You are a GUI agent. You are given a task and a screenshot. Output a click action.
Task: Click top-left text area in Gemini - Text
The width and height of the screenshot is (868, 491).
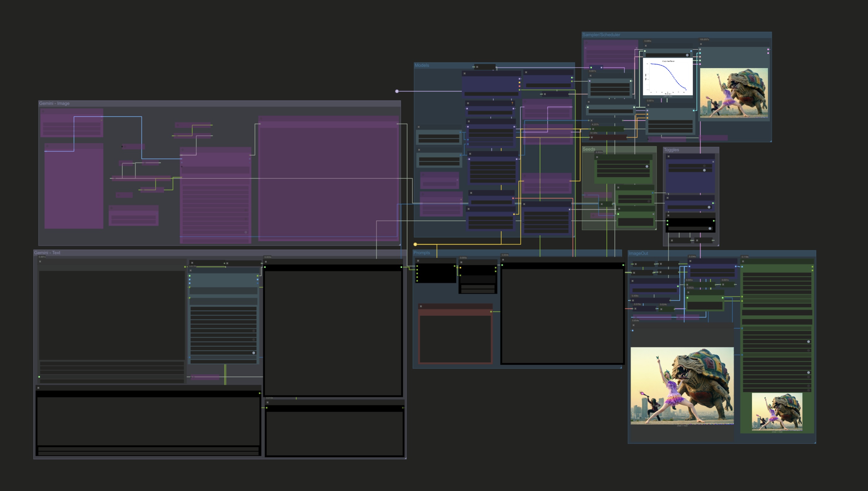112,315
